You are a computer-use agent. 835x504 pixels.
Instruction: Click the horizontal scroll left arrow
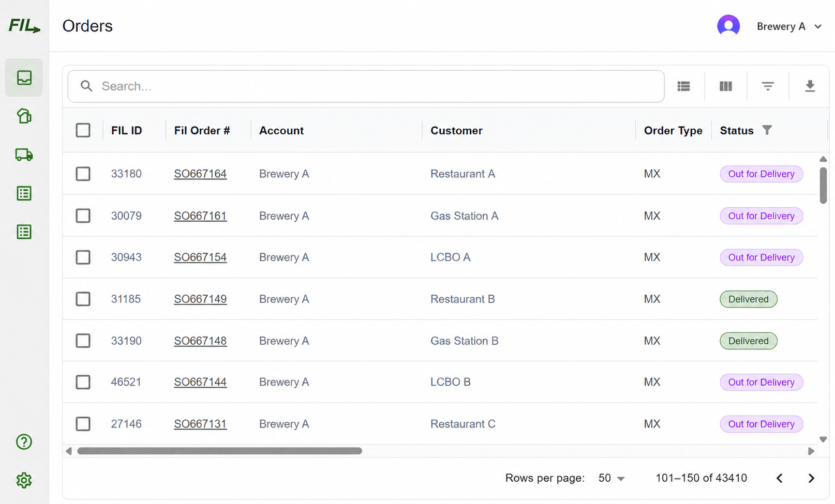(69, 451)
